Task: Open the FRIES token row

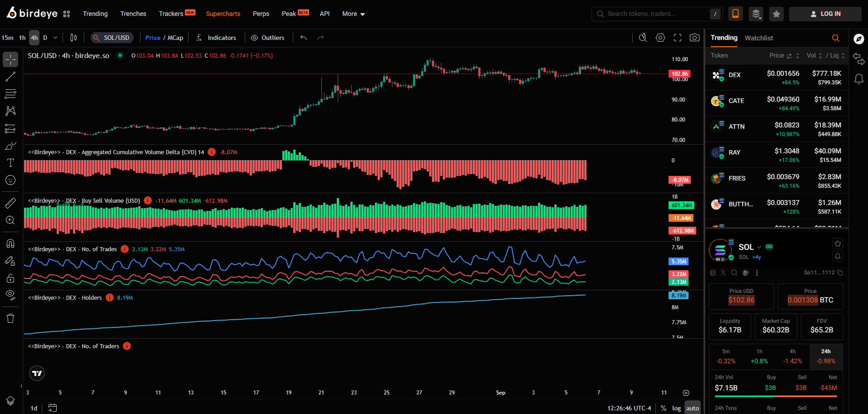Action: 777,181
